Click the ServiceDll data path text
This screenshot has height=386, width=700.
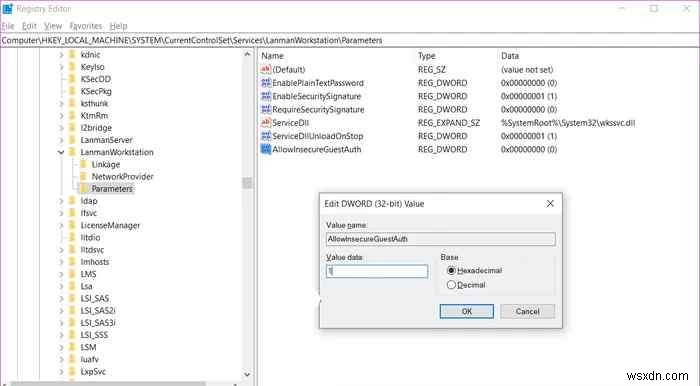568,123
